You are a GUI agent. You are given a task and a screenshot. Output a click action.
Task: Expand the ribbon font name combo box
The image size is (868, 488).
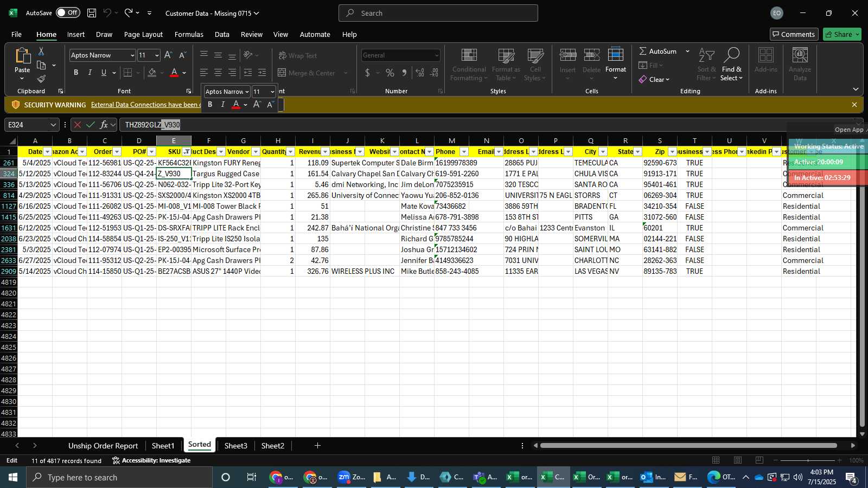point(132,55)
